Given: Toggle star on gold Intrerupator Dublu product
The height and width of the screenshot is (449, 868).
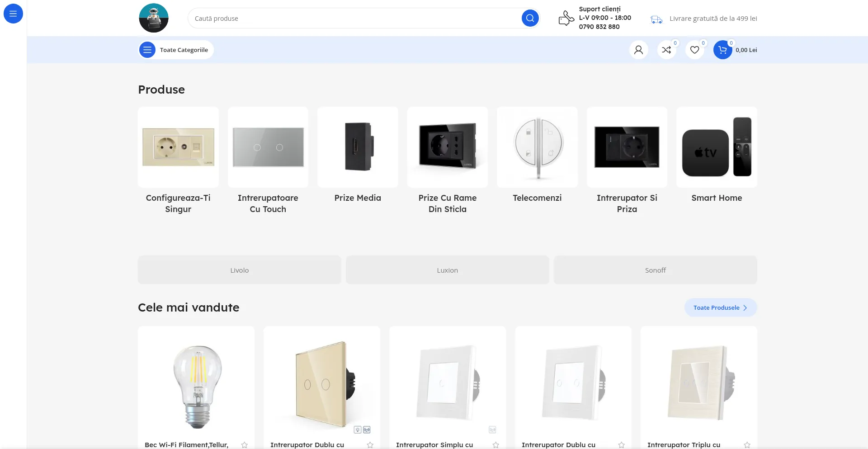Looking at the screenshot, I should [370, 445].
